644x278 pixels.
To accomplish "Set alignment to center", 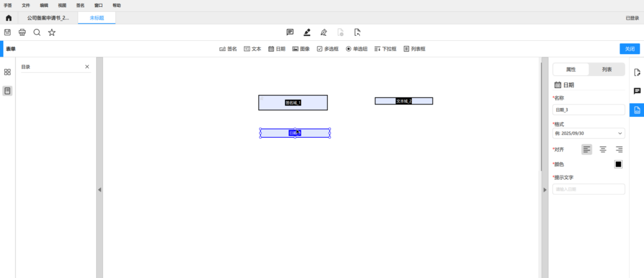I will (x=602, y=149).
